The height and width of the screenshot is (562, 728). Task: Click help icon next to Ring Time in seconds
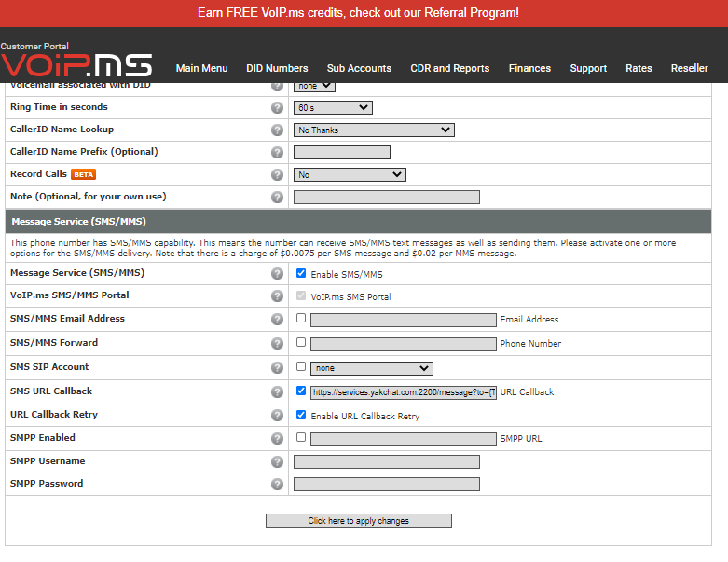[x=277, y=108]
